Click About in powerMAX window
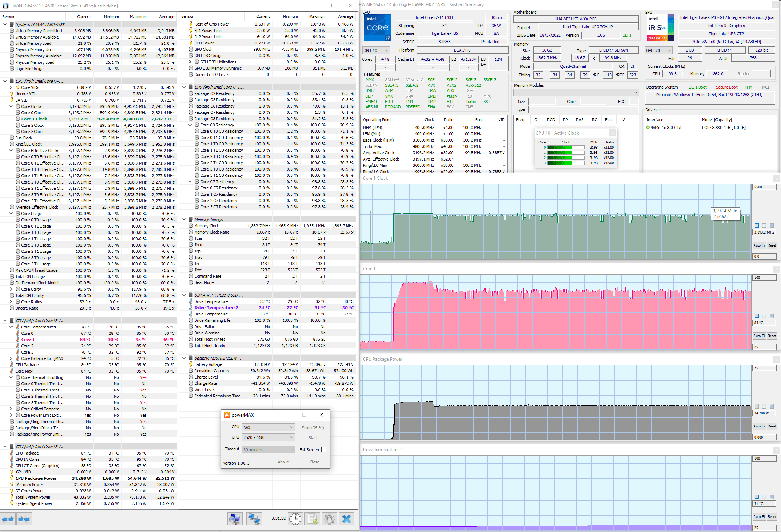Image resolution: width=781 pixels, height=532 pixels. point(283,462)
